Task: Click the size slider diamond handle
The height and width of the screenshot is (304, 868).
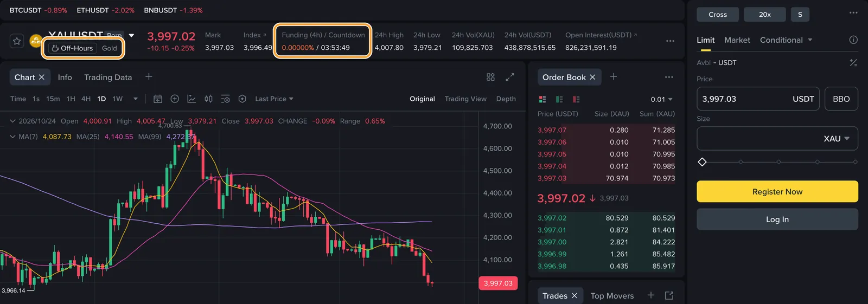Action: pyautogui.click(x=702, y=162)
